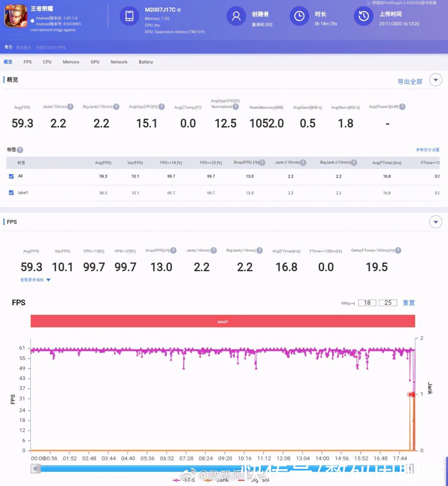Switch to the Memory tab
The width and height of the screenshot is (448, 486).
click(x=71, y=62)
